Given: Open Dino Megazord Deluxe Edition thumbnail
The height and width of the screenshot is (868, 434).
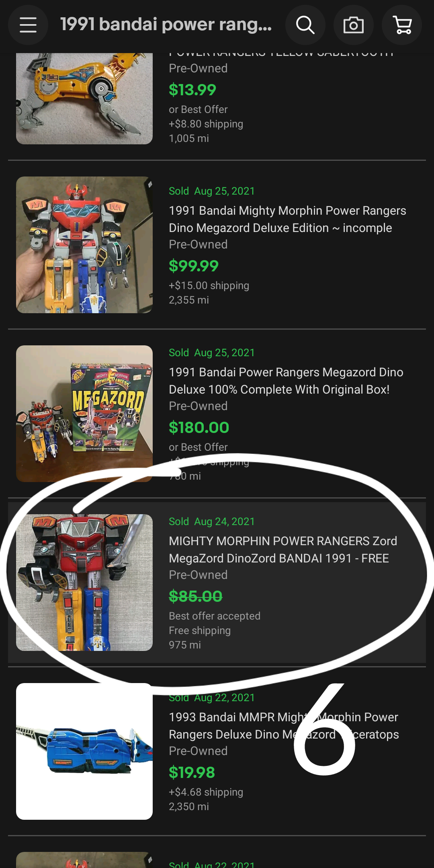Looking at the screenshot, I should pos(84,245).
